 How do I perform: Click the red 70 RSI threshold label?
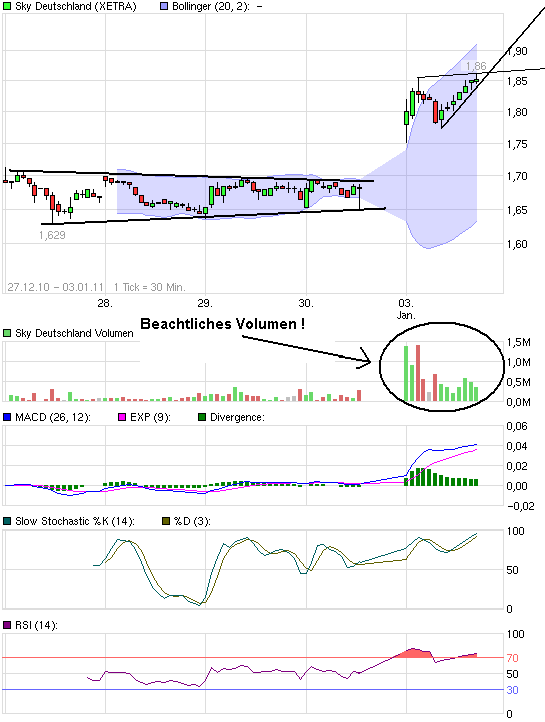pos(512,658)
